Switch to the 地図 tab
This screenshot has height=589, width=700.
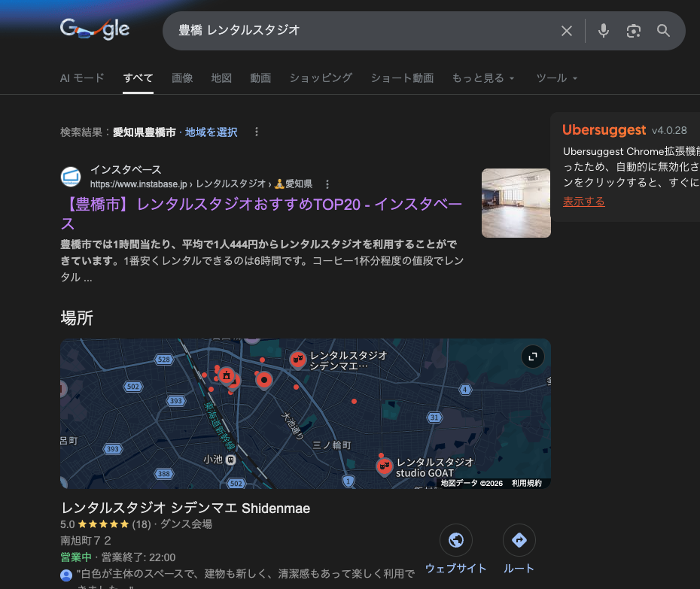tap(221, 78)
